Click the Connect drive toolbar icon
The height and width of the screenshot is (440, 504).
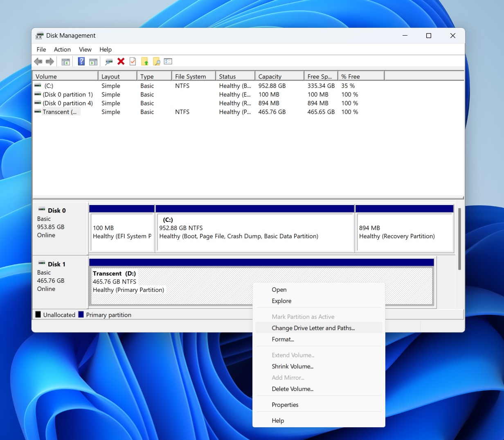109,62
